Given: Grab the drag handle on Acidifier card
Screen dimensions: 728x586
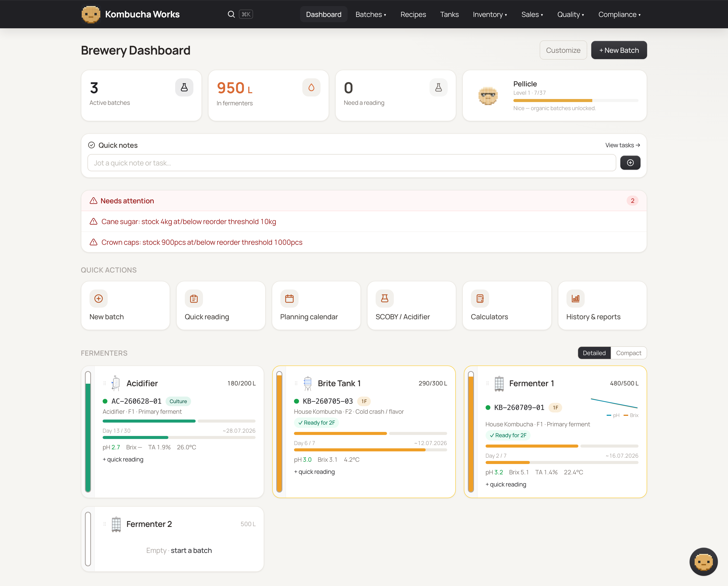Looking at the screenshot, I should 105,383.
